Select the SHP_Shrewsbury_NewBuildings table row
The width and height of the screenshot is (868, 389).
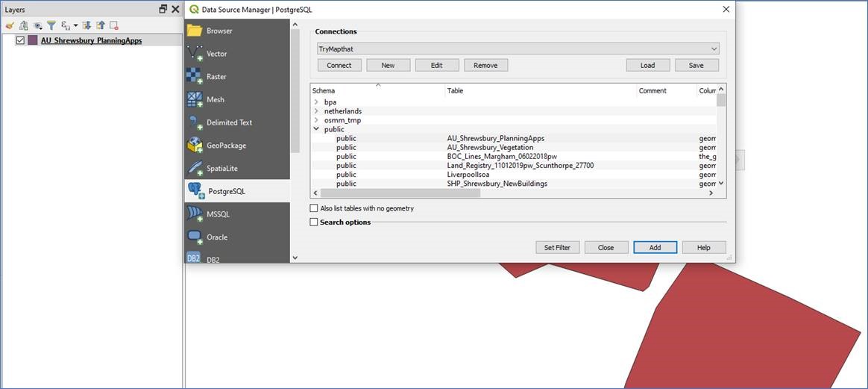click(513, 184)
